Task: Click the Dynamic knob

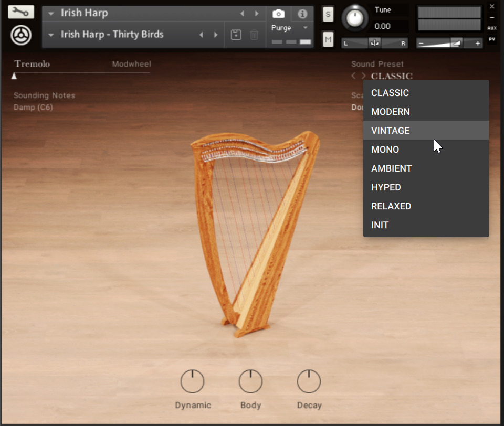Action: pyautogui.click(x=192, y=381)
